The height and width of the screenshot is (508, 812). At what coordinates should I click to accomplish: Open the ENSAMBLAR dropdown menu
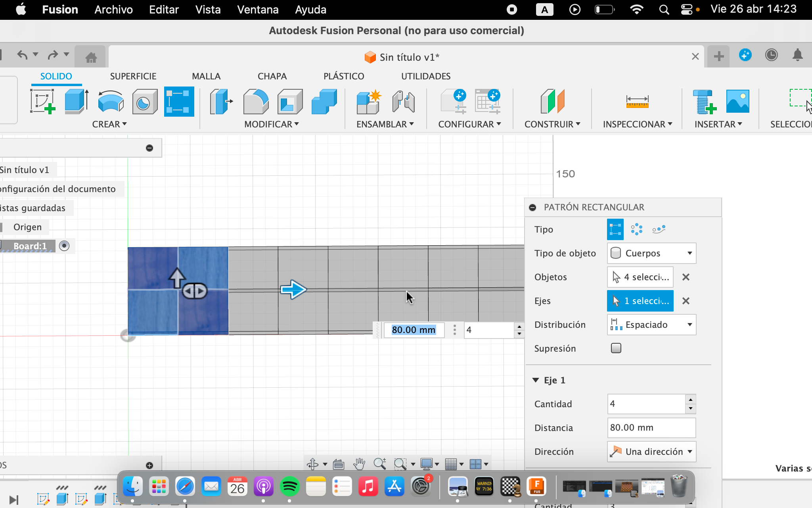(x=385, y=124)
